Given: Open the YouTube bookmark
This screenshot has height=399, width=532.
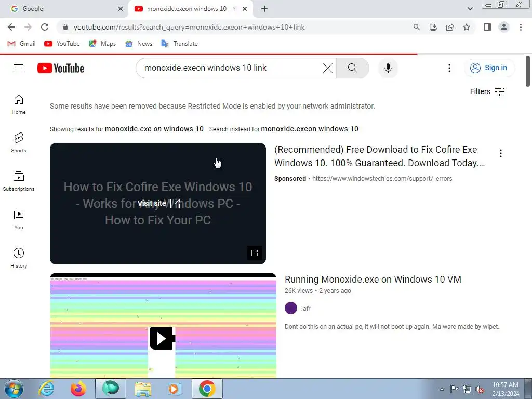Looking at the screenshot, I should (62, 44).
